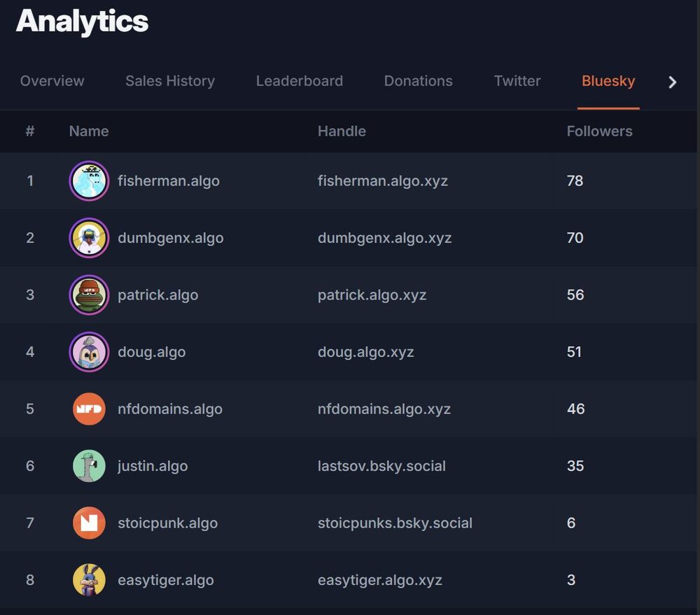The width and height of the screenshot is (700, 615).
Task: Open the doug.algo name link
Action: [x=152, y=352]
